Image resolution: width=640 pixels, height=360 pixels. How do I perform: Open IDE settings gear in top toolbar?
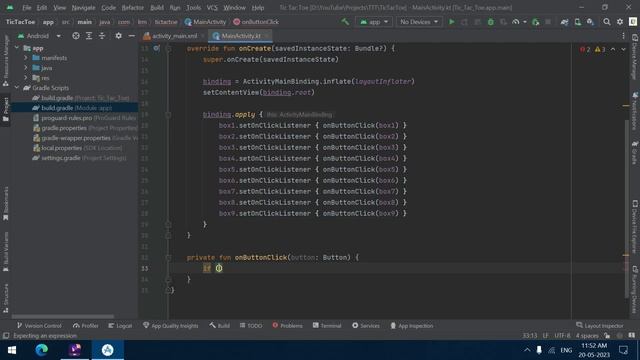(620, 22)
